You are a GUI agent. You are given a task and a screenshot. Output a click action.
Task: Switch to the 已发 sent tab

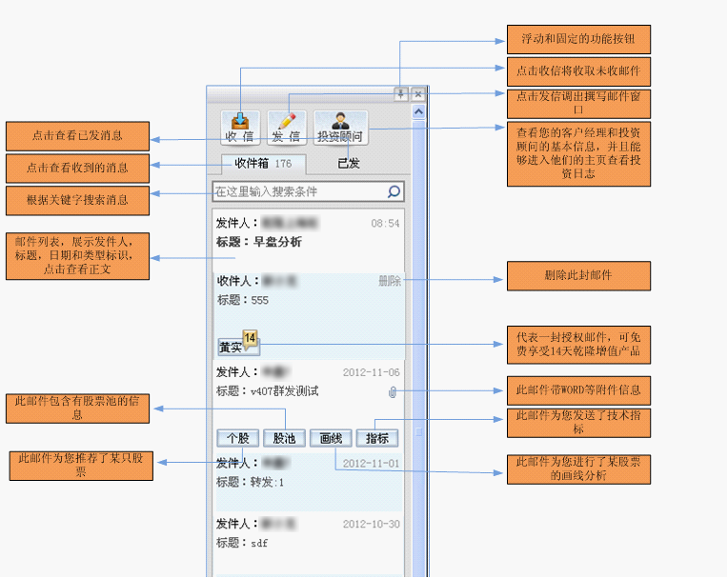[349, 164]
